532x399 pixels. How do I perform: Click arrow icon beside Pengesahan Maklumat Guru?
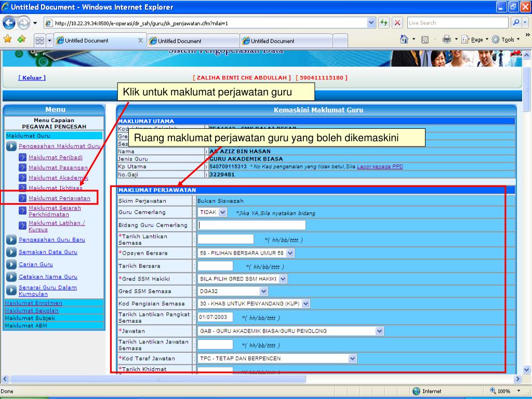pos(11,146)
